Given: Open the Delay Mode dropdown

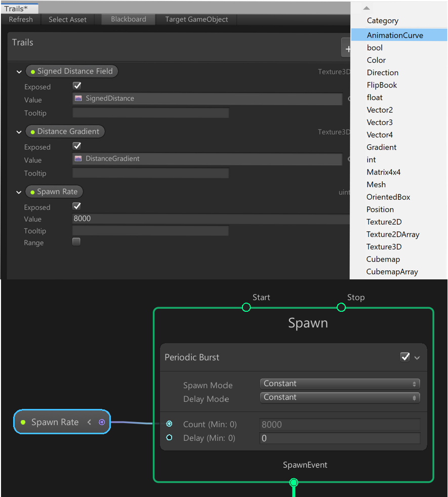Looking at the screenshot, I should 340,398.
